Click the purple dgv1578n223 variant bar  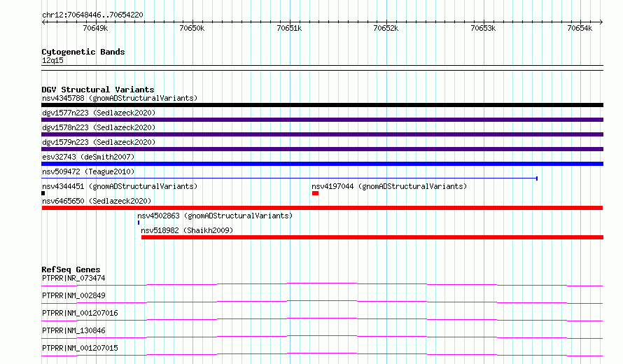(322, 134)
